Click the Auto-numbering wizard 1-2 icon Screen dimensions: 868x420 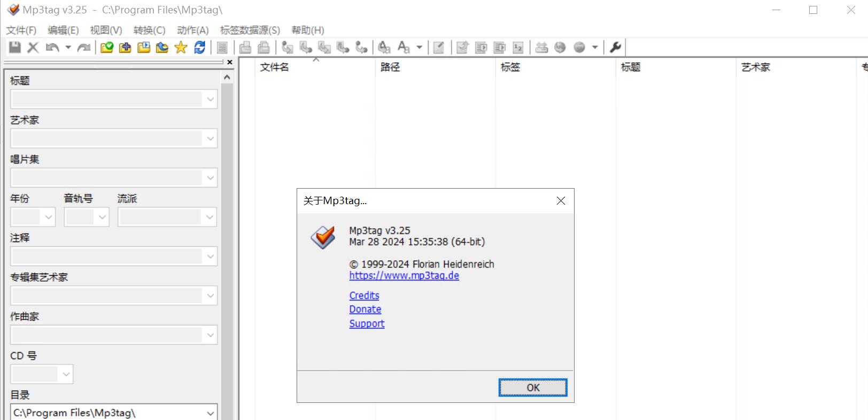click(x=518, y=48)
